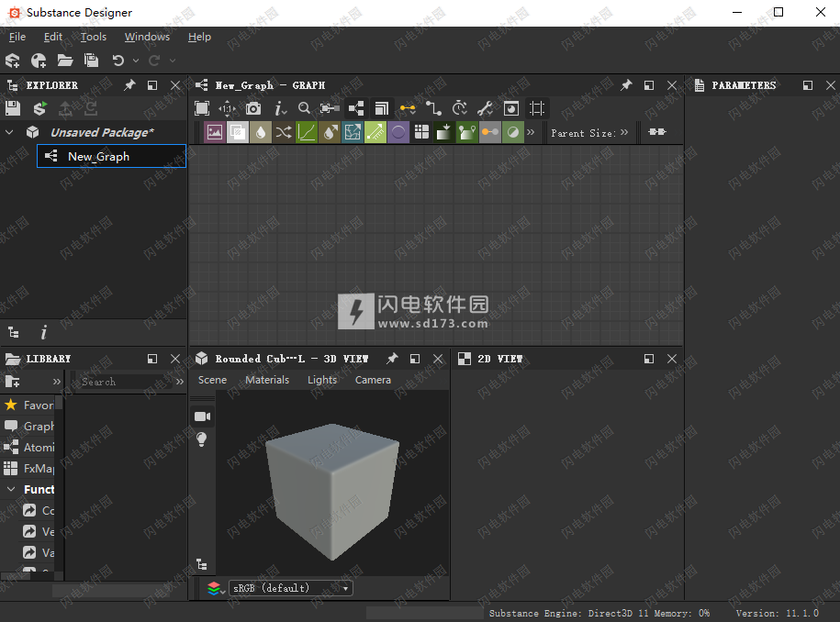Expand Library toolbar overflow next to folder icon

[x=57, y=382]
